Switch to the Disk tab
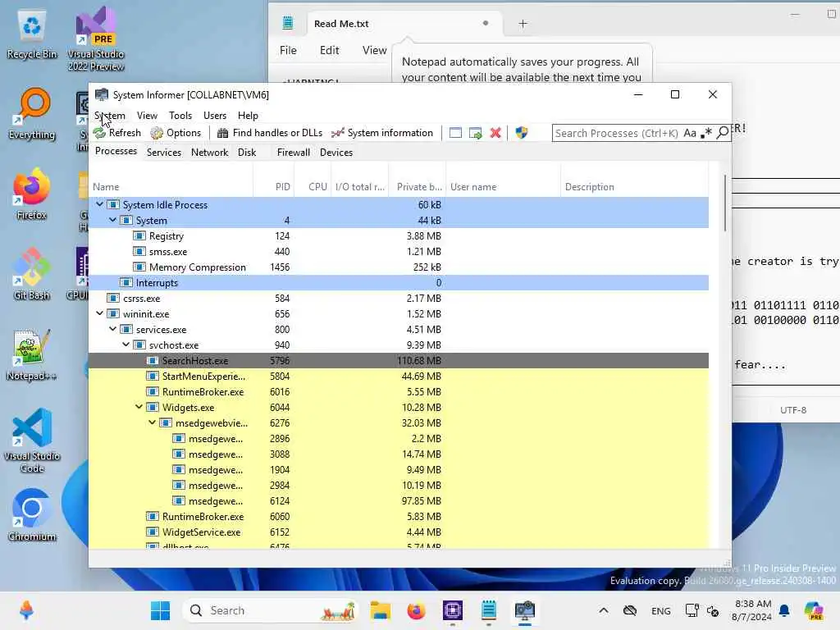The width and height of the screenshot is (840, 630). point(247,152)
